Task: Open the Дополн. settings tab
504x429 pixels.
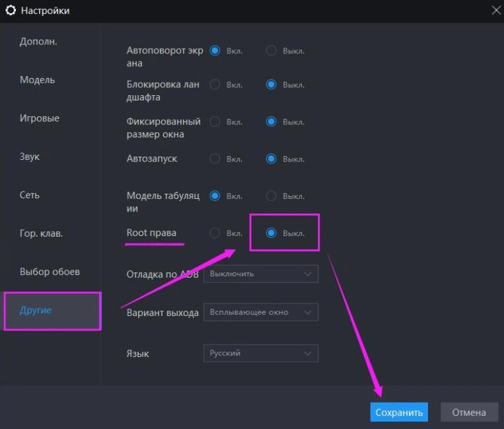Action: 38,42
